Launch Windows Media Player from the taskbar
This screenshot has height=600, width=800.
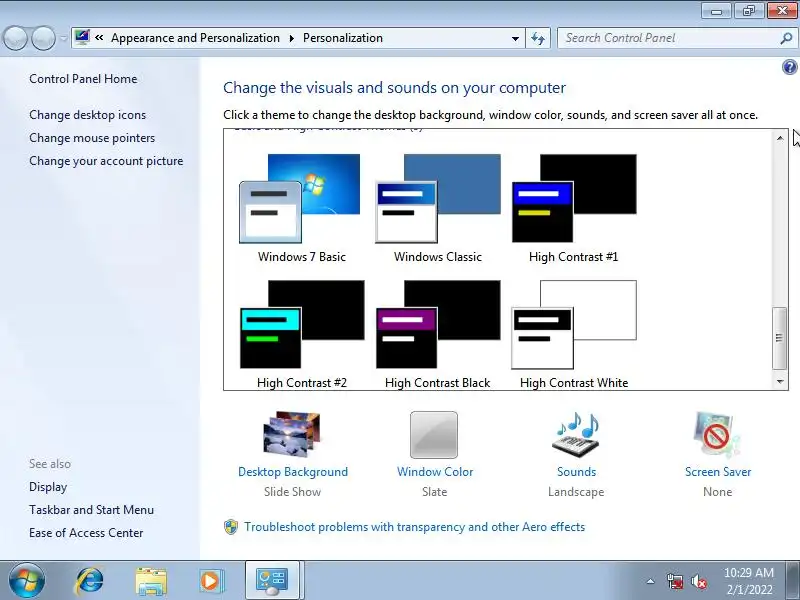211,581
